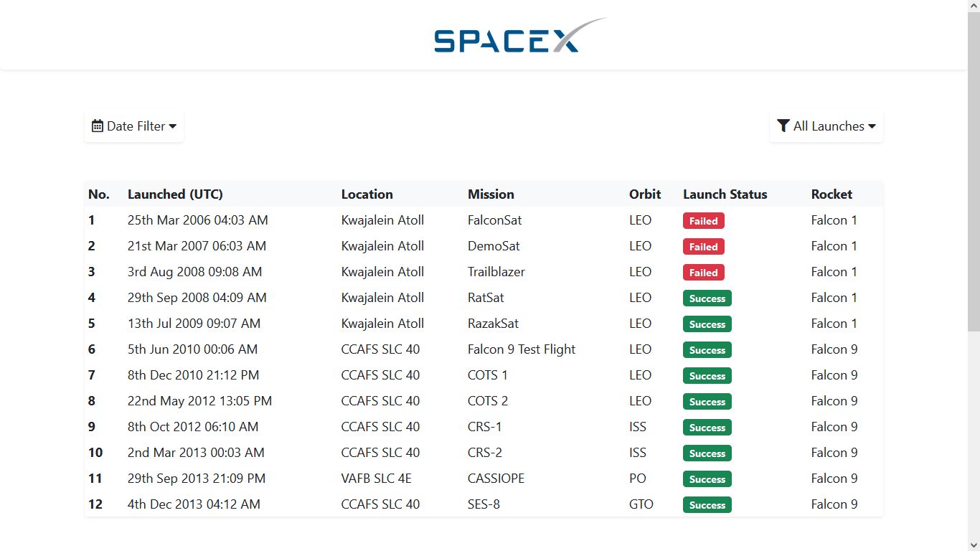Click the Rocket column header
980x551 pixels.
click(831, 194)
